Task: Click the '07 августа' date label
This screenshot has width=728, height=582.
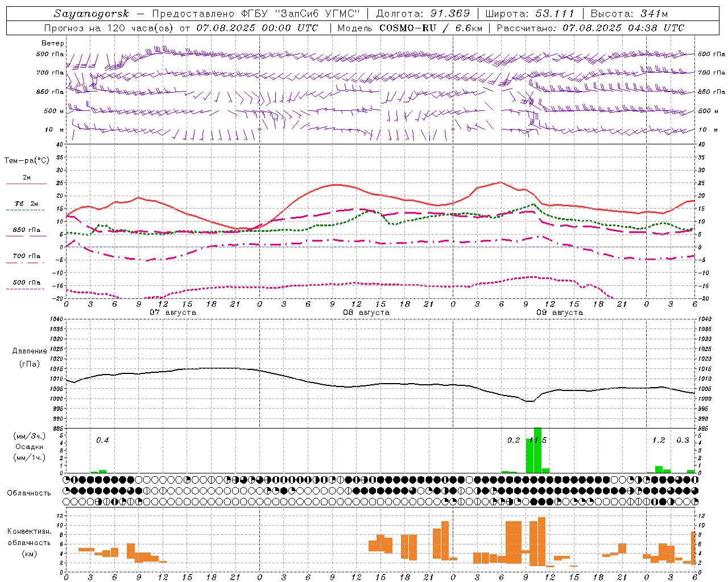Action: tap(173, 313)
